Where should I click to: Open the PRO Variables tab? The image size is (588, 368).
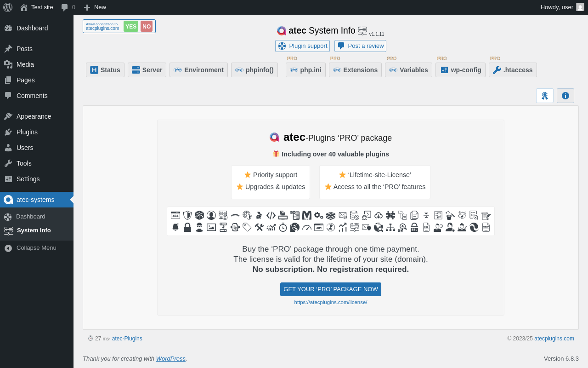pos(408,70)
